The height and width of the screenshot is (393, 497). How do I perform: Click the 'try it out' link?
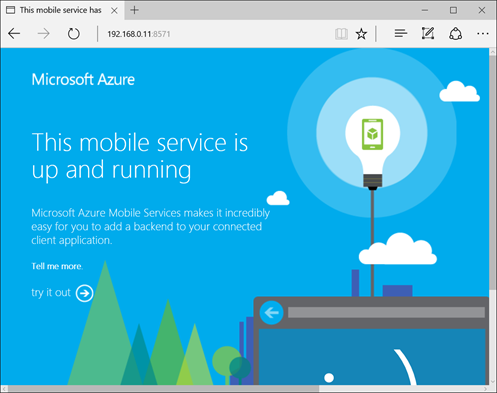tap(51, 292)
